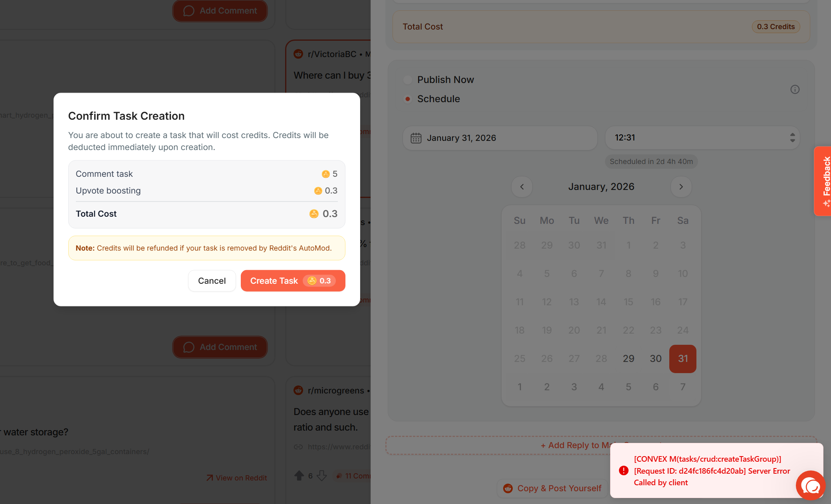Click the Reddit icon next to r/VictoriaBC
This screenshot has height=504, width=831.
[x=298, y=54]
